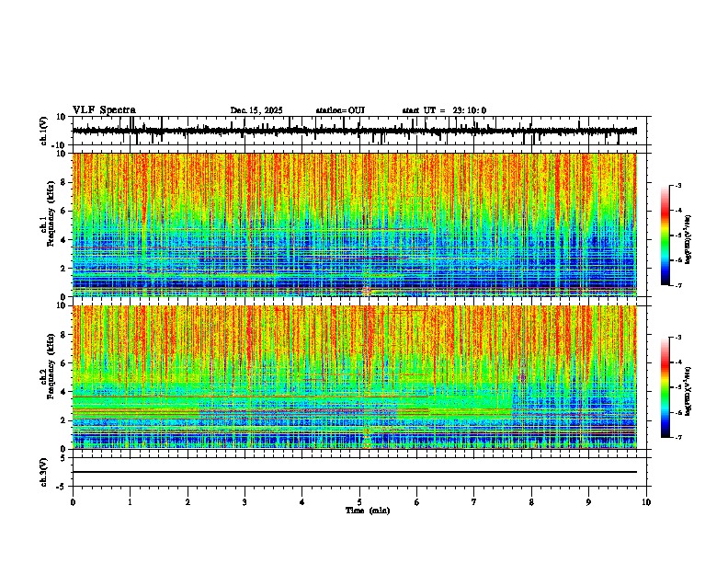This screenshot has width=728, height=563.
Task: Click the flat ch.3 voltage trace line
Action: [x=355, y=472]
